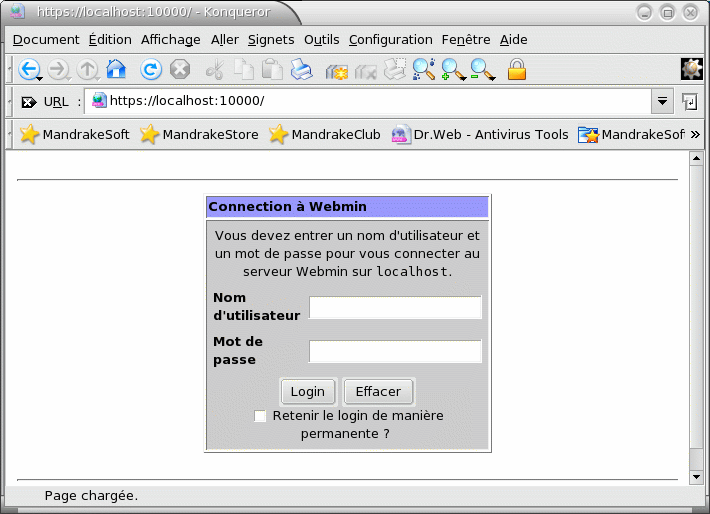This screenshot has width=710, height=514.
Task: Open the Configuration menu
Action: point(390,40)
